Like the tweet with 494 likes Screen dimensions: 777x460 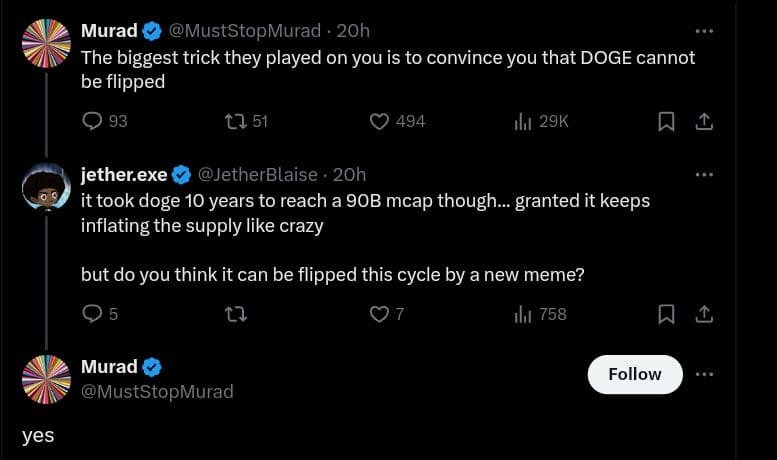[379, 121]
